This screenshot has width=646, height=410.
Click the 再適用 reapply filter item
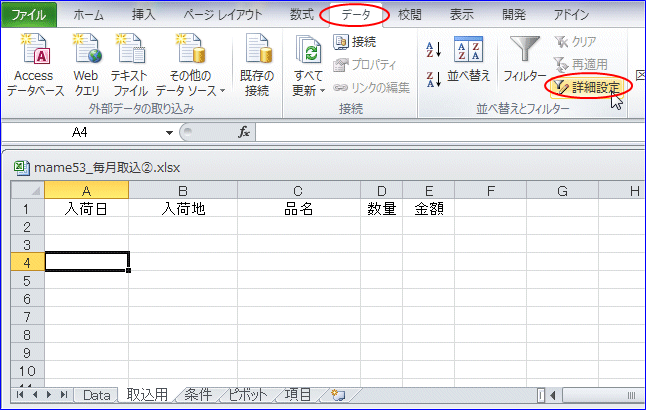point(580,64)
